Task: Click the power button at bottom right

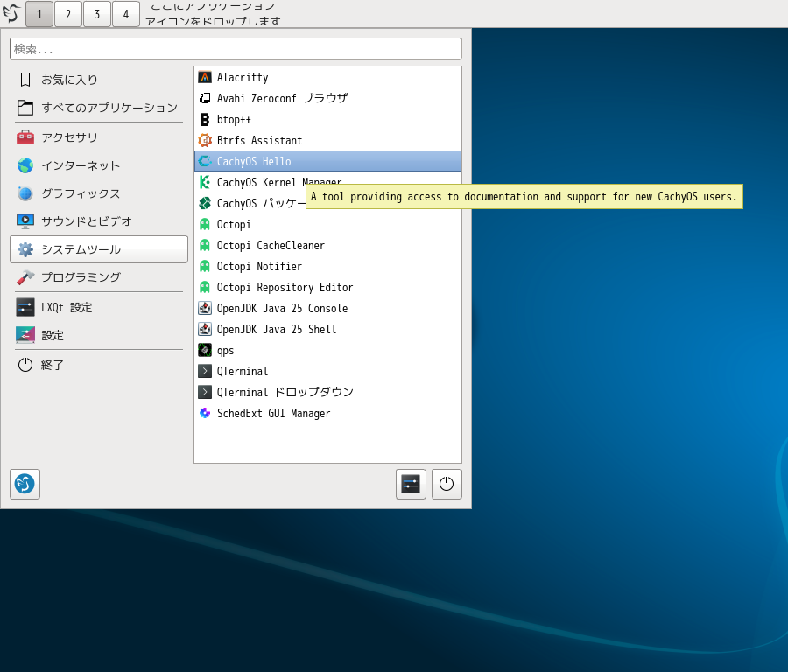Action: [447, 484]
